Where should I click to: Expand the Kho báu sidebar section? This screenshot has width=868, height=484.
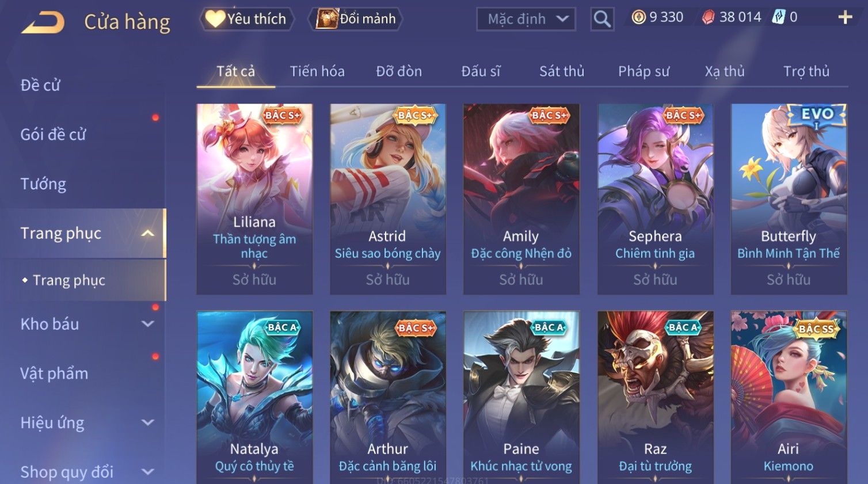pos(148,324)
